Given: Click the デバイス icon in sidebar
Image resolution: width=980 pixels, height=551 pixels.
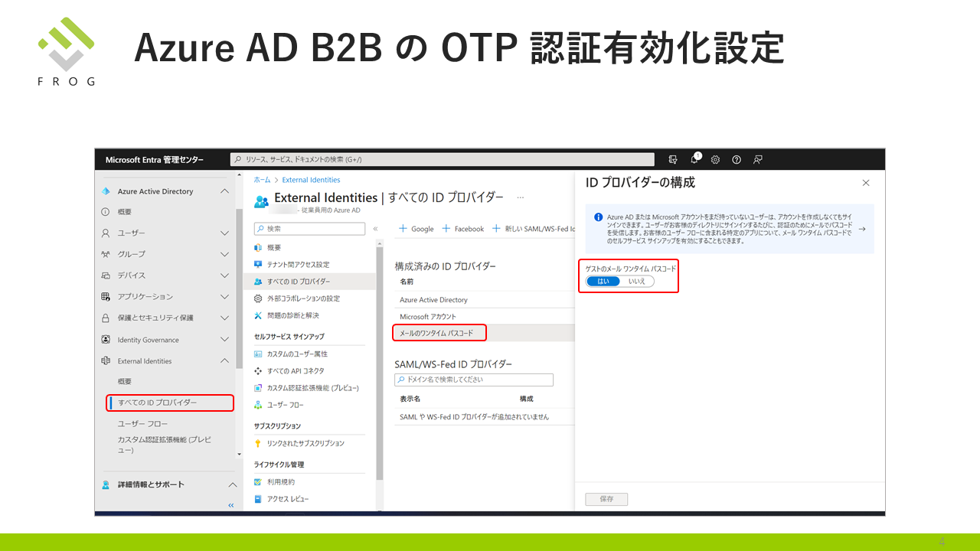Looking at the screenshot, I should [106, 275].
